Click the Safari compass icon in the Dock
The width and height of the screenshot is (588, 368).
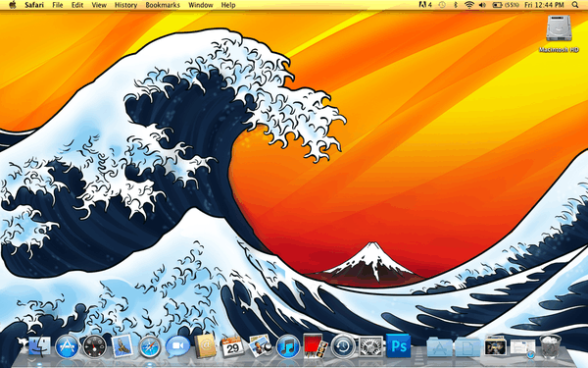pyautogui.click(x=150, y=346)
